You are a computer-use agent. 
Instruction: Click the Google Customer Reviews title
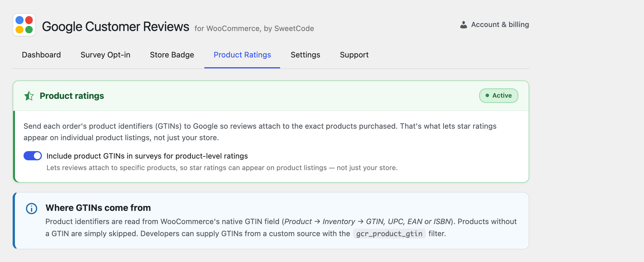[116, 27]
